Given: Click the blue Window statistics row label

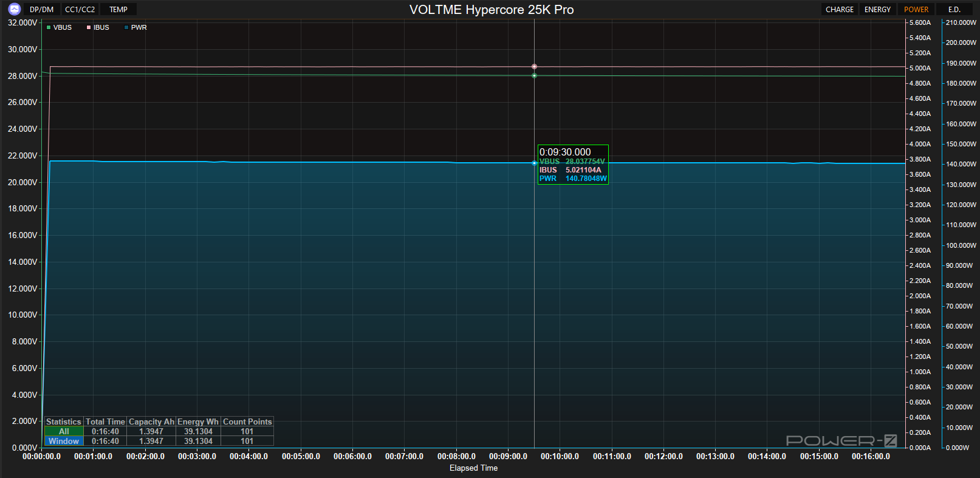Looking at the screenshot, I should (64, 441).
